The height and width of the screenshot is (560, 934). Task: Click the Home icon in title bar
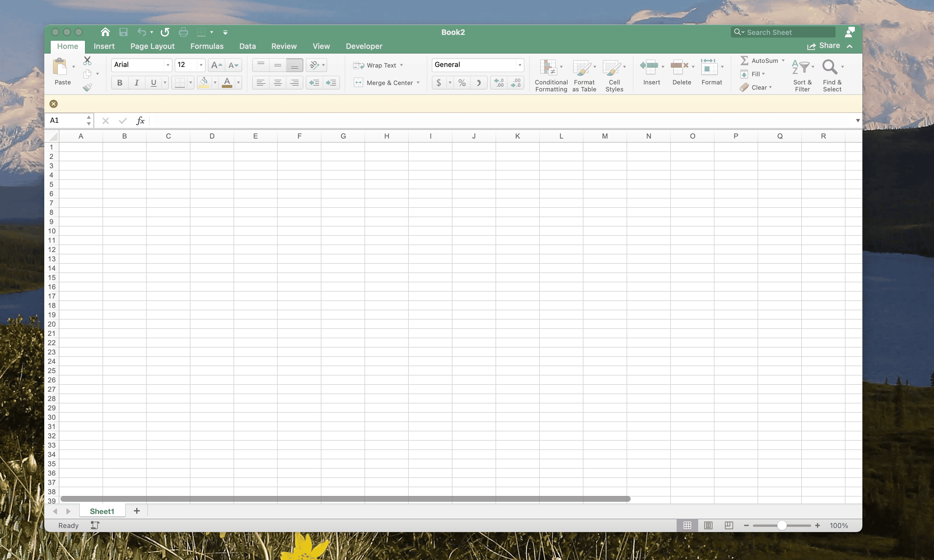(x=105, y=32)
